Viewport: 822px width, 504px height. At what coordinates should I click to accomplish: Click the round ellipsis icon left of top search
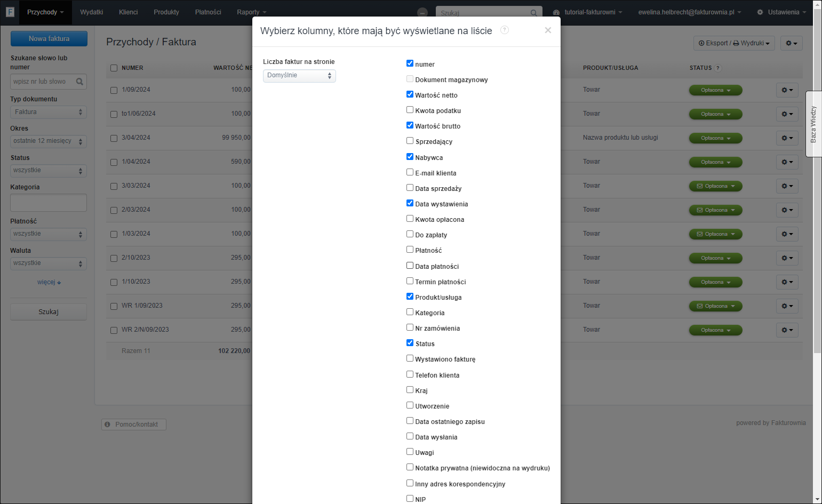coord(422,13)
